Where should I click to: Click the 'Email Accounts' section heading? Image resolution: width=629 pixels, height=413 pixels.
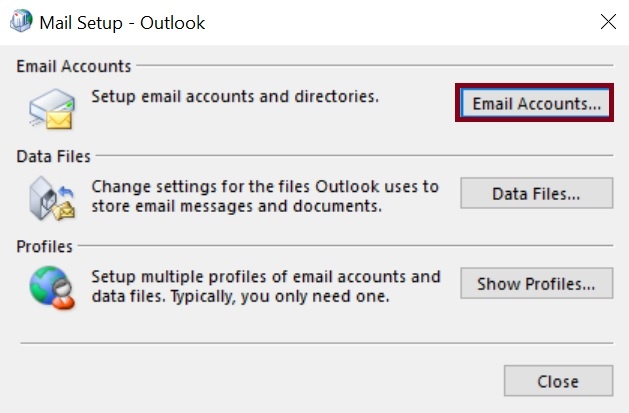74,66
